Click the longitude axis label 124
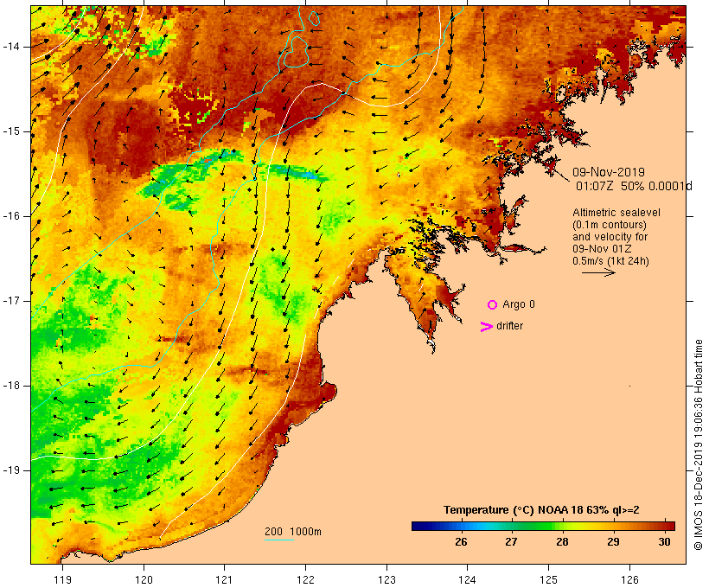Viewport: 709px width, 588px height. point(467,579)
